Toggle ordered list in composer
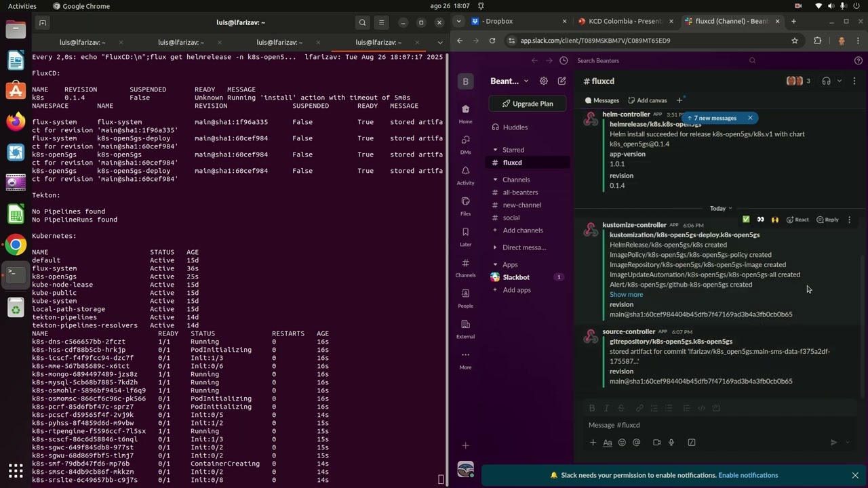The width and height of the screenshot is (868, 488). (x=654, y=408)
